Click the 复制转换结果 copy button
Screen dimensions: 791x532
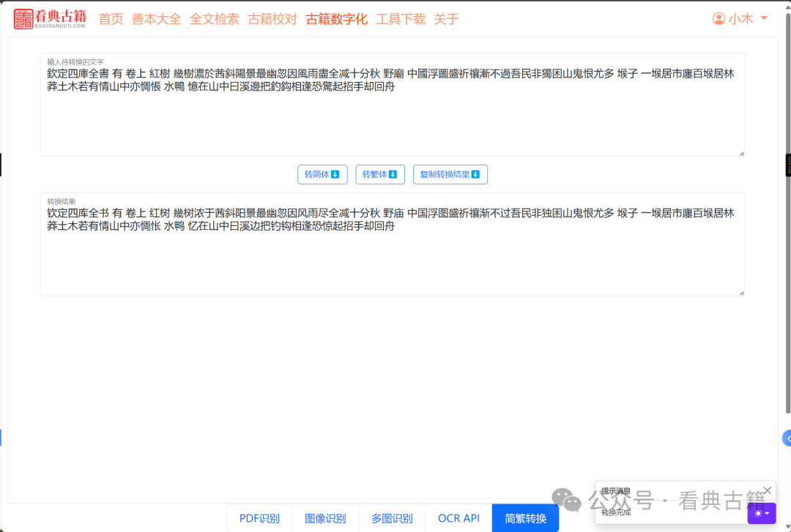click(x=450, y=174)
